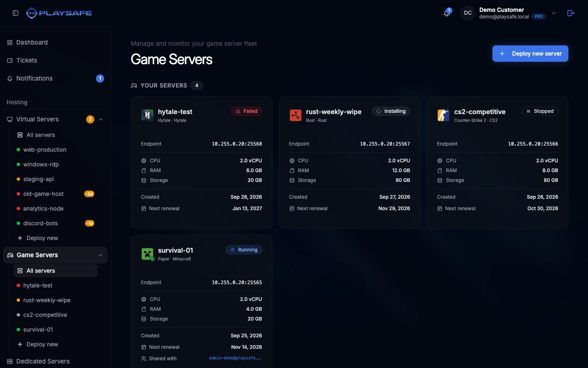This screenshot has width=588, height=368.
Task: Open the notifications bell icon
Action: pyautogui.click(x=447, y=13)
